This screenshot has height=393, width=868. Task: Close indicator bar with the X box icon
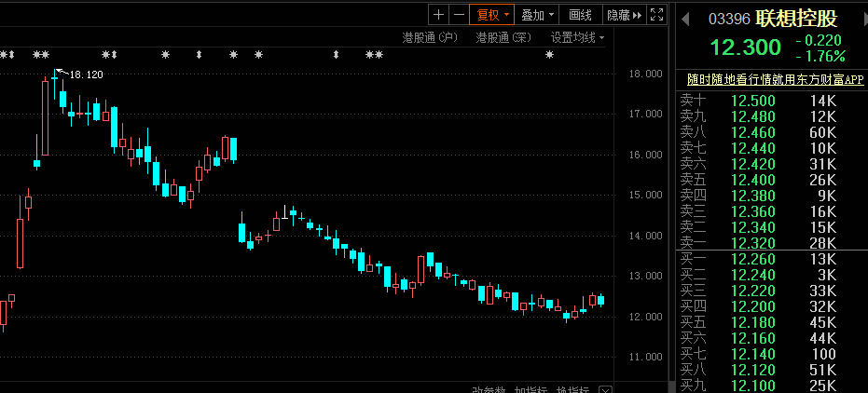pyautogui.click(x=605, y=390)
